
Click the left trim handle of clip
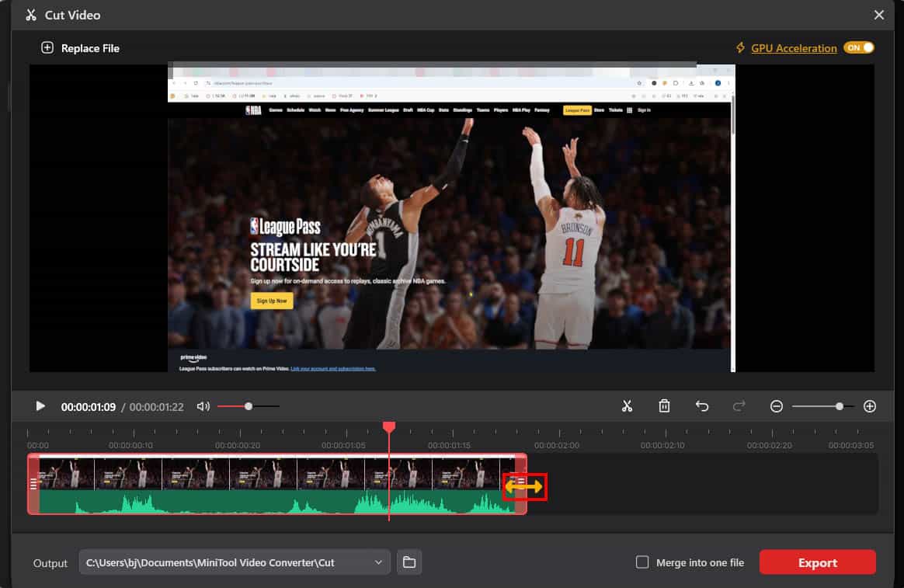pyautogui.click(x=33, y=484)
